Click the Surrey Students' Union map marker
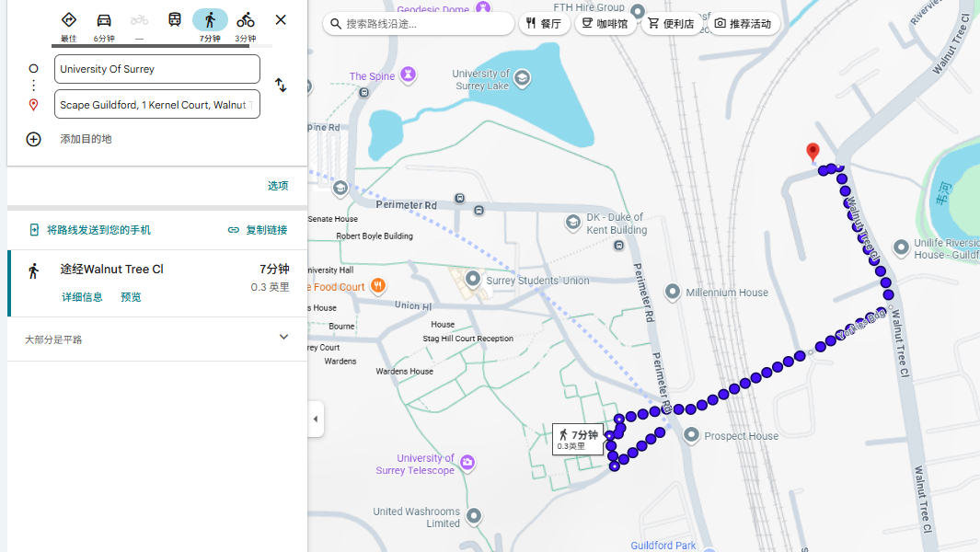Image resolution: width=980 pixels, height=552 pixels. tap(473, 279)
